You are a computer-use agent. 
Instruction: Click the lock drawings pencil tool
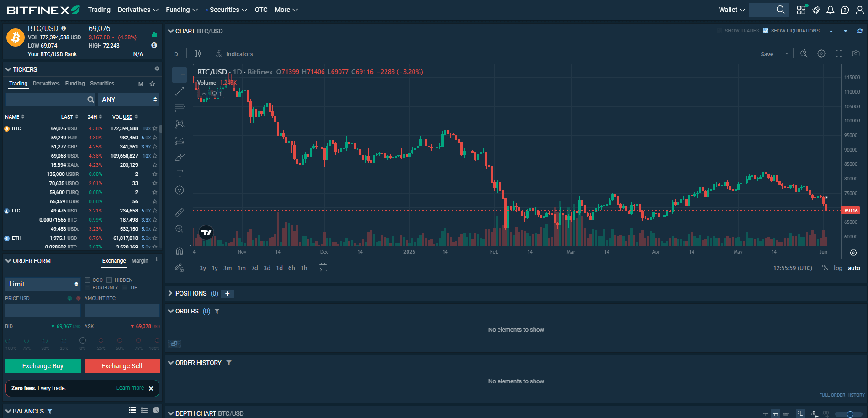(180, 268)
